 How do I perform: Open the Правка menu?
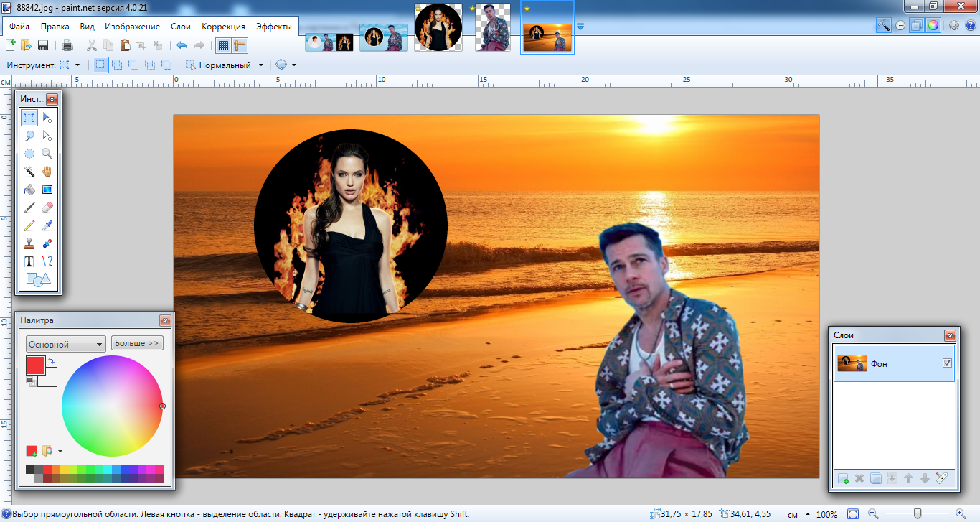coord(55,27)
